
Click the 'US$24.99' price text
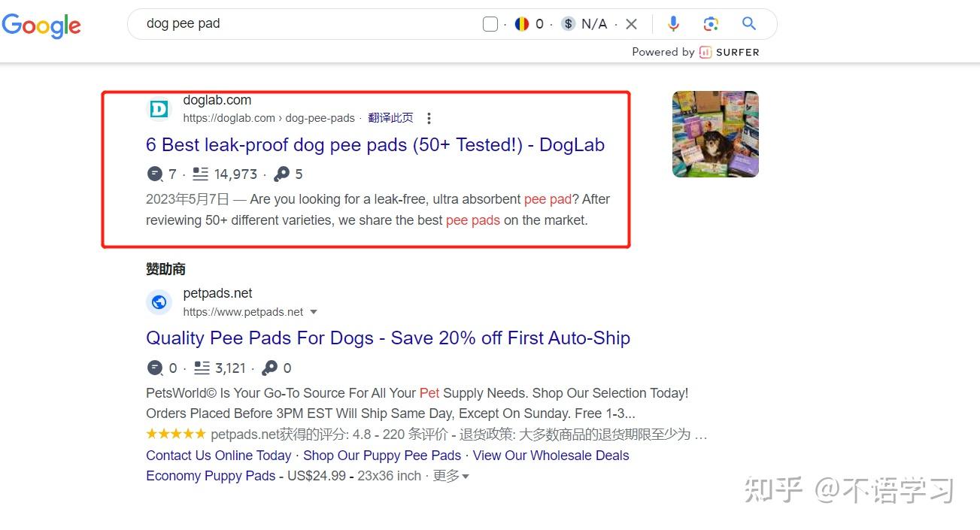[x=317, y=476]
